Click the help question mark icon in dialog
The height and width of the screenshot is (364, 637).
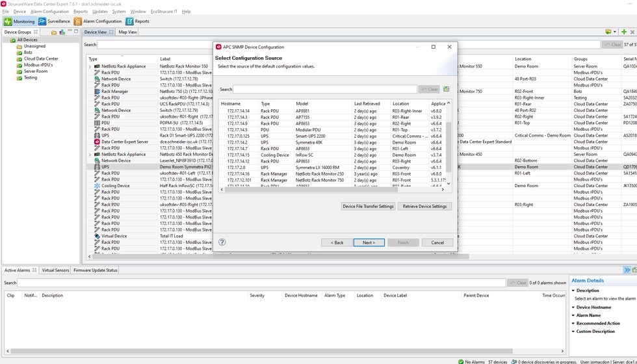pyautogui.click(x=222, y=242)
